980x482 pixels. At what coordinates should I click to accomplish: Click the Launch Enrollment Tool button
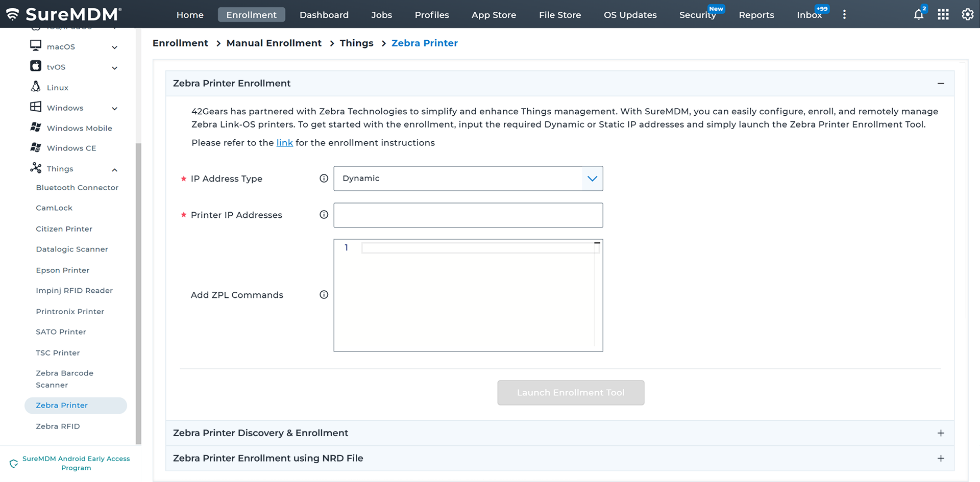point(571,393)
